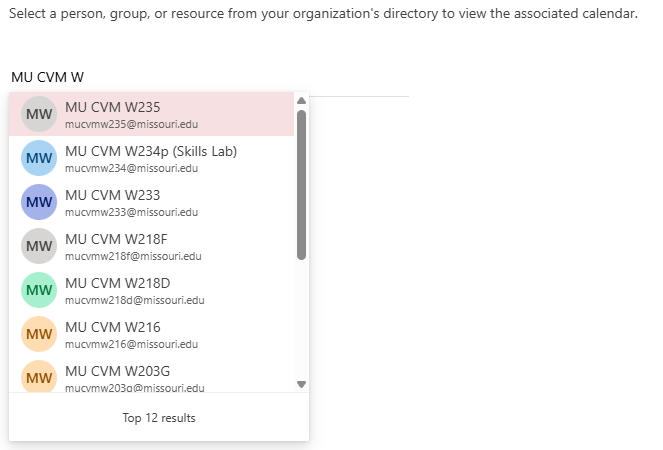The height and width of the screenshot is (450, 663).
Task: Click the "Top 12 results" footer
Action: click(x=159, y=418)
